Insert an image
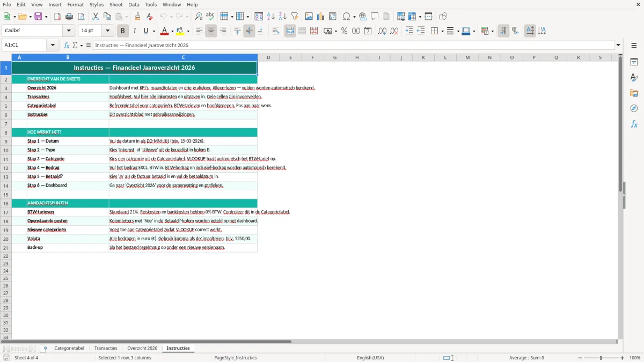644x362 pixels. tap(309, 17)
